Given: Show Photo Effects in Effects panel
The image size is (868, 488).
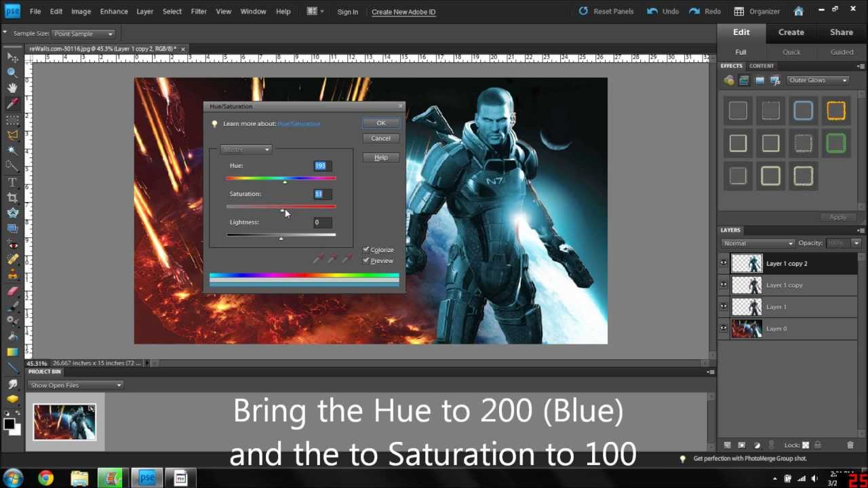Looking at the screenshot, I should coord(759,80).
